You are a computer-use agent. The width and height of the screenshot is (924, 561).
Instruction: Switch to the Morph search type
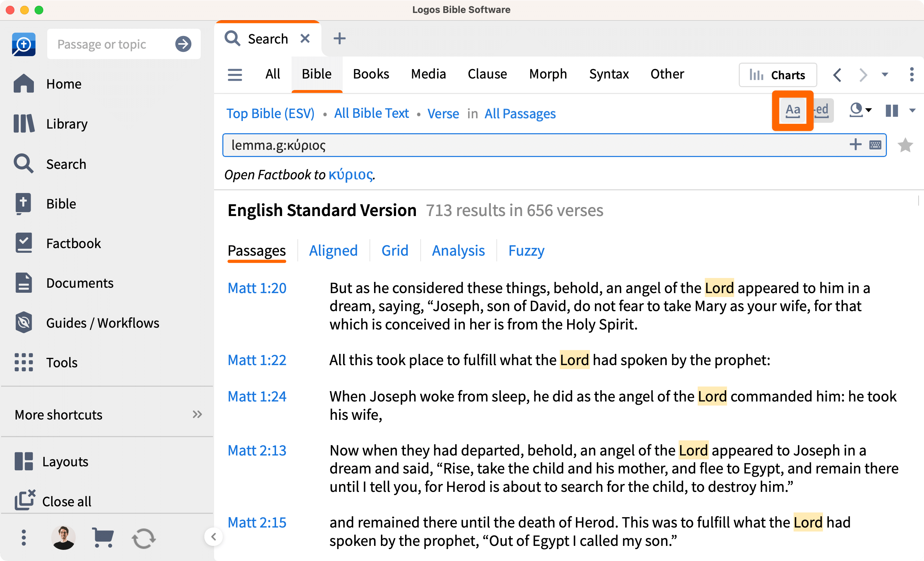pyautogui.click(x=548, y=74)
